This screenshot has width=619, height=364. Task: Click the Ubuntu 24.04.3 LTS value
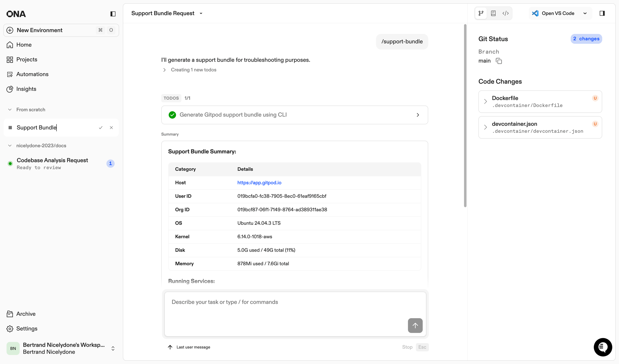259,223
